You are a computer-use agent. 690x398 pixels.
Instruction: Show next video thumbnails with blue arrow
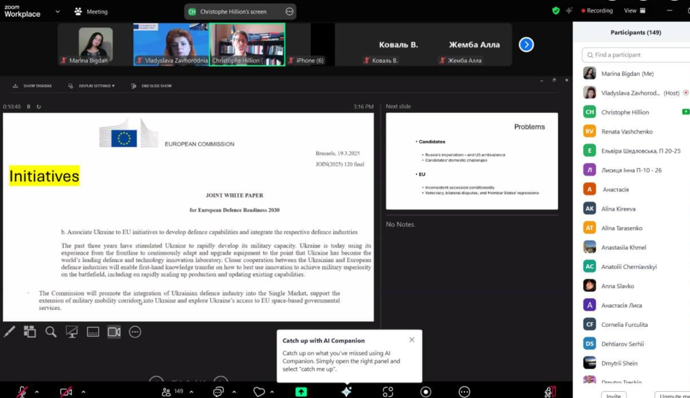(x=526, y=44)
